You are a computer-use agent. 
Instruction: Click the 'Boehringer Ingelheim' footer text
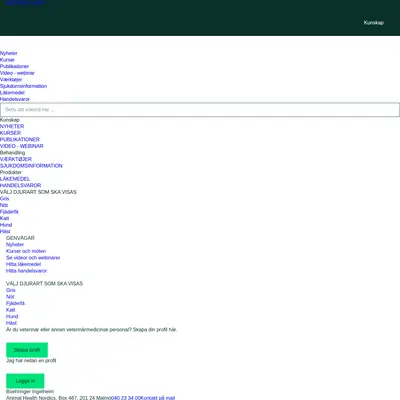tap(30, 391)
